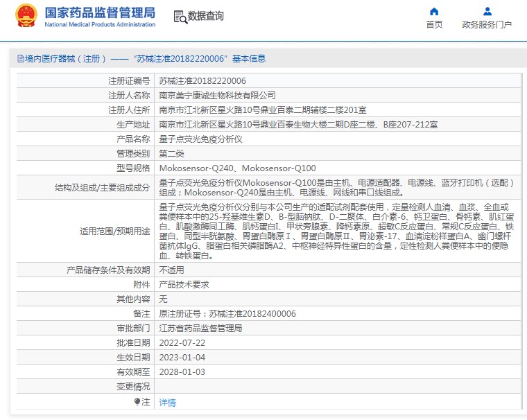
Task: Click the National Medical Products Administration text
Action: tap(100, 24)
